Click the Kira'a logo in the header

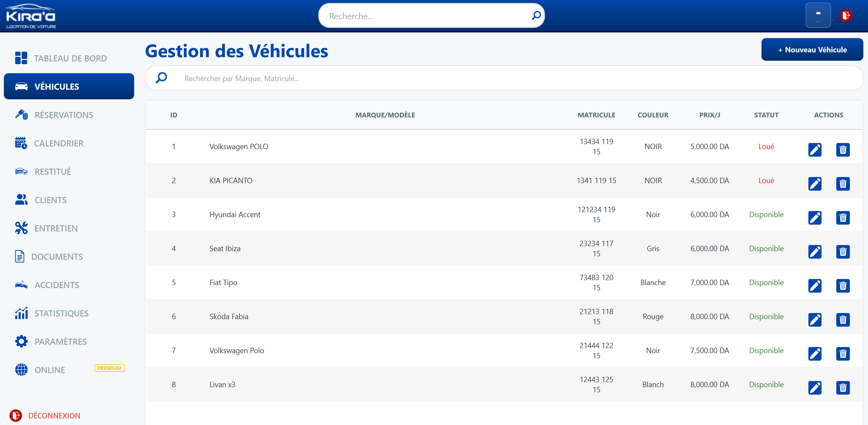coord(31,16)
